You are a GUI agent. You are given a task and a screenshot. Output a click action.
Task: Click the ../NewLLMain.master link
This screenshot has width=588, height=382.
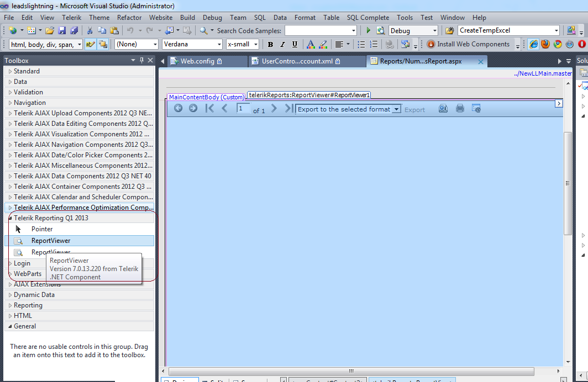(x=543, y=73)
